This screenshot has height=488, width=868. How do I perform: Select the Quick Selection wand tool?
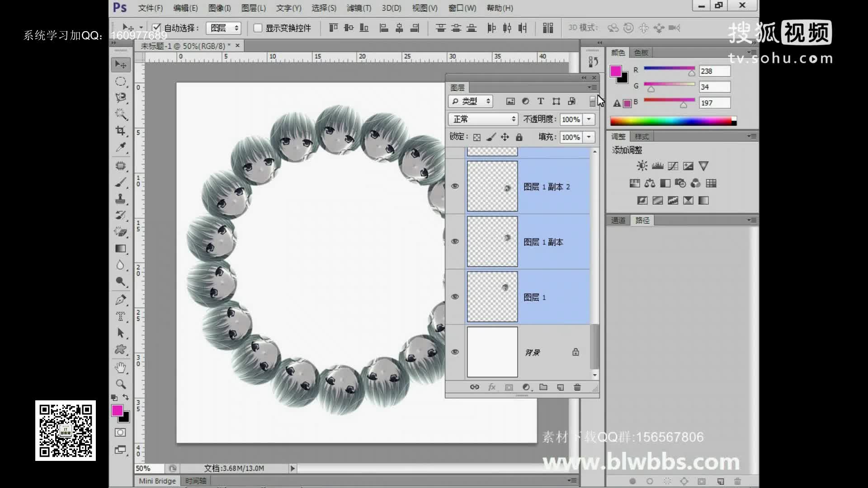pos(121,114)
